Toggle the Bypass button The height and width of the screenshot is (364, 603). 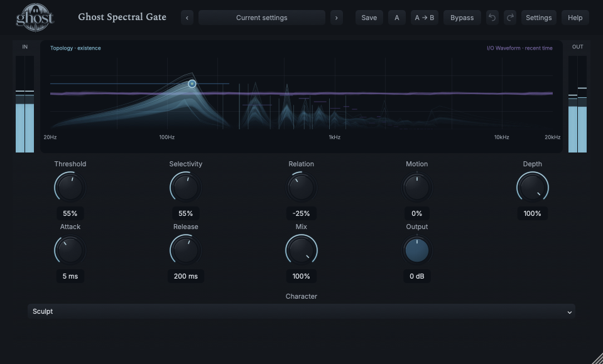coord(462,18)
